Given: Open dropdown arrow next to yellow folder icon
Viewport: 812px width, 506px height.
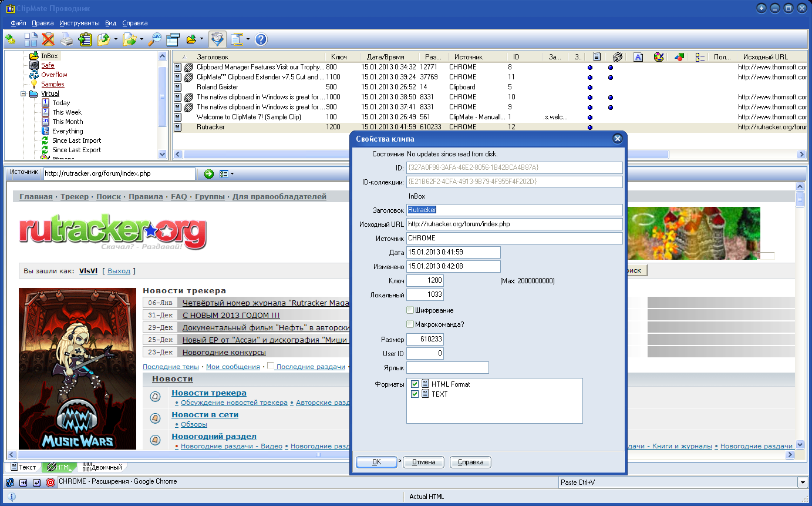Looking at the screenshot, I should pos(202,39).
